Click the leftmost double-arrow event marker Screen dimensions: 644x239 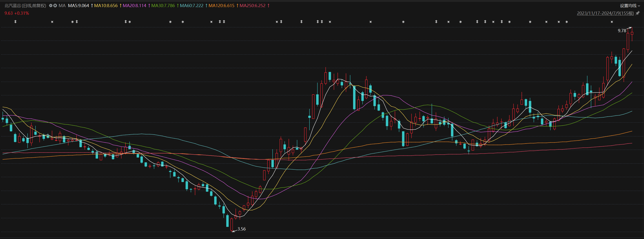[15, 22]
